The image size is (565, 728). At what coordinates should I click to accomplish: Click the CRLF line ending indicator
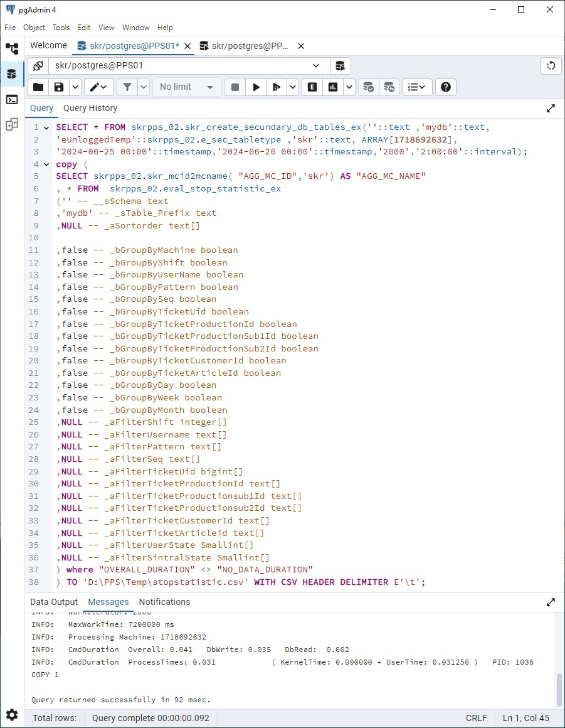477,718
